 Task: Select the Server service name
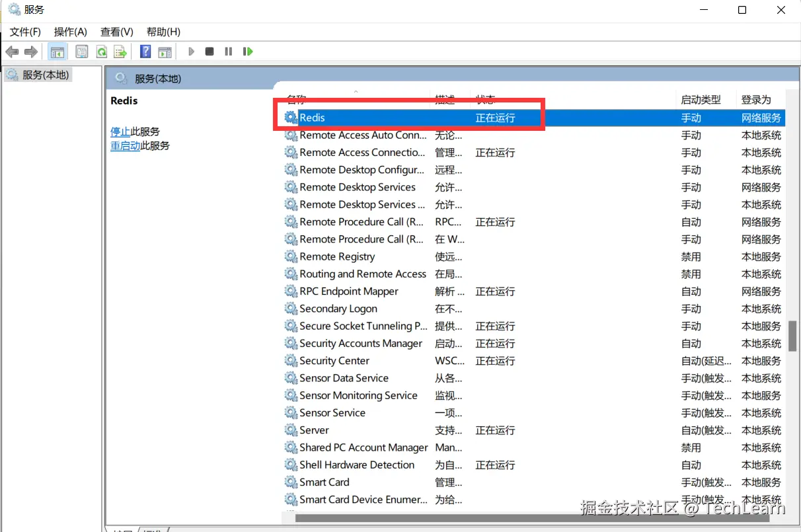[314, 430]
